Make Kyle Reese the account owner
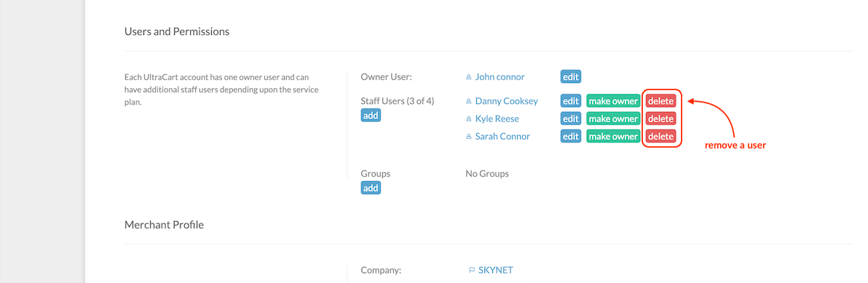This screenshot has height=283, width=868. click(x=613, y=119)
